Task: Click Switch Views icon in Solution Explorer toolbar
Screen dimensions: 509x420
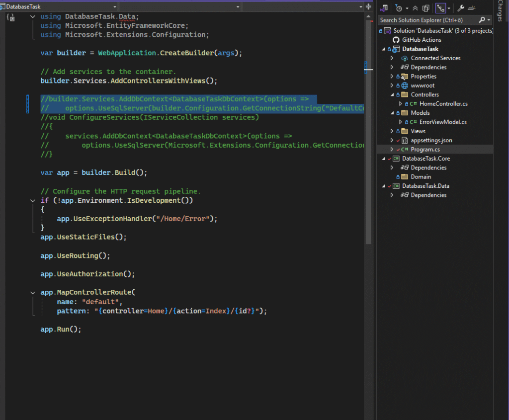Action: click(383, 8)
